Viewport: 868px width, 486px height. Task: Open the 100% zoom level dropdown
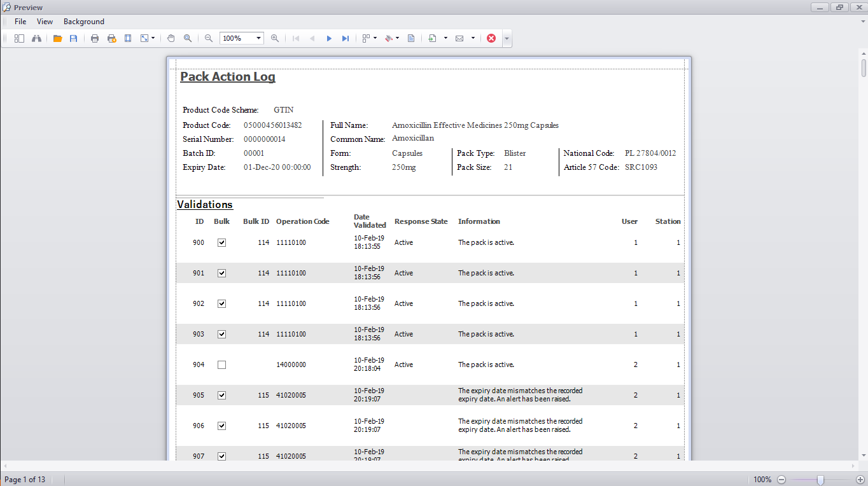[x=258, y=38]
